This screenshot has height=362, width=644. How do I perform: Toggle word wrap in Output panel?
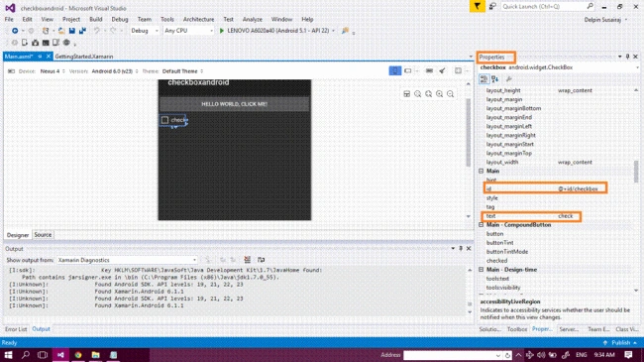point(261,260)
